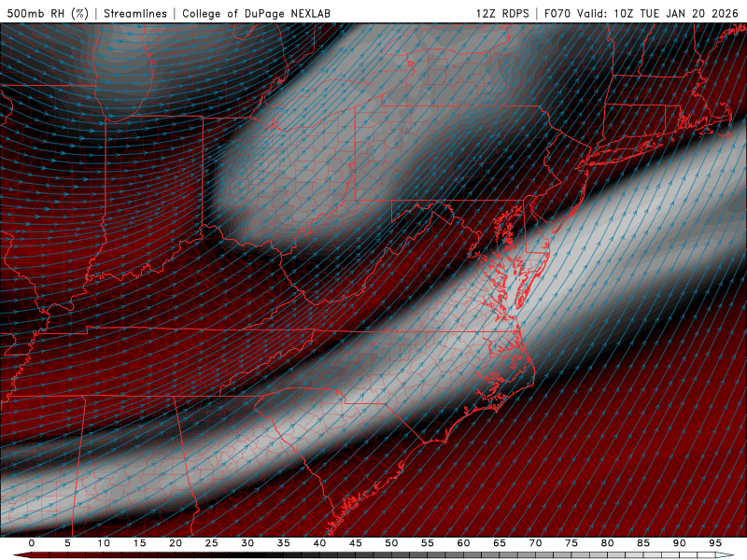Click the "10Z TUE JAN 20 2026" valid time
The image size is (747, 560).
point(675,13)
